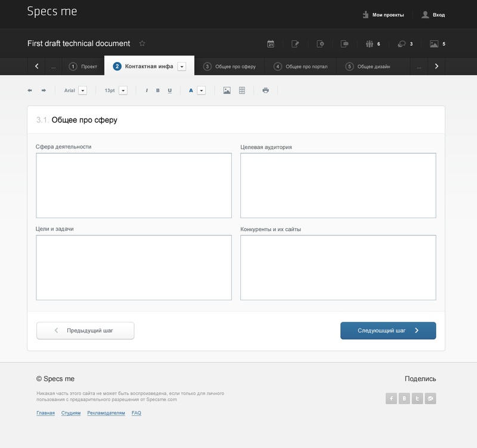Screen dimensions: 477x448
Task: Switch to the Общее про портал tab
Action: click(x=301, y=67)
